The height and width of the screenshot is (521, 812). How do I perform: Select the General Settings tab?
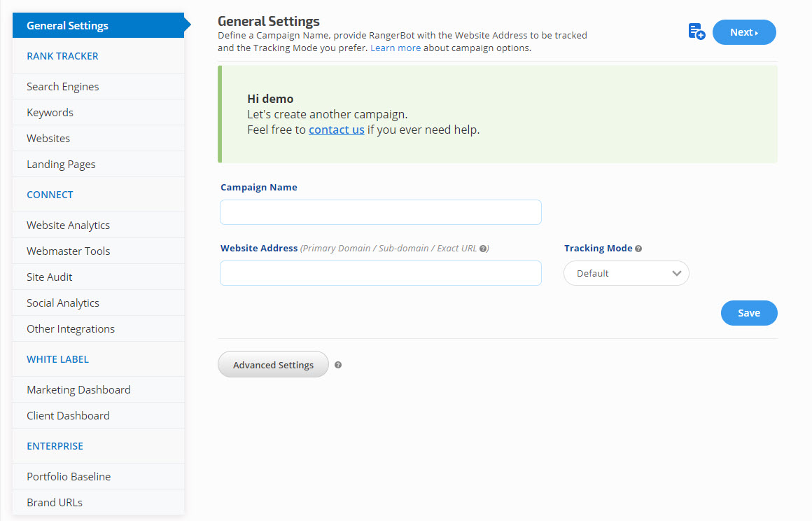(x=67, y=26)
